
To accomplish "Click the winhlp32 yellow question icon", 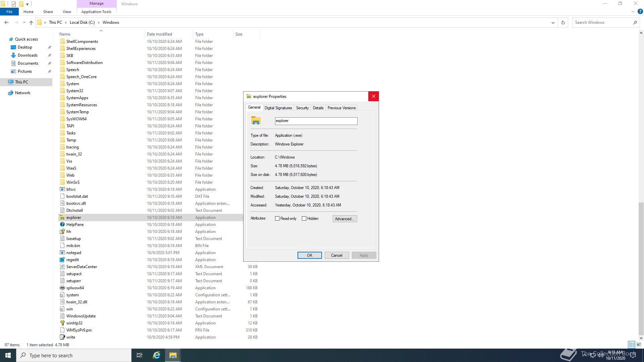I will (x=62, y=323).
